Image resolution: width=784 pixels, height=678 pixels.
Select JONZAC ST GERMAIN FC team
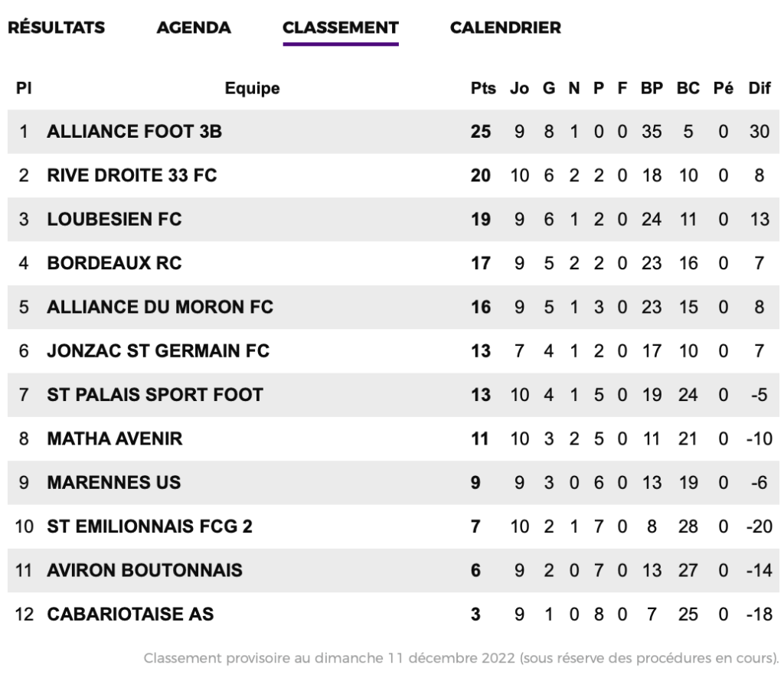pyautogui.click(x=158, y=350)
